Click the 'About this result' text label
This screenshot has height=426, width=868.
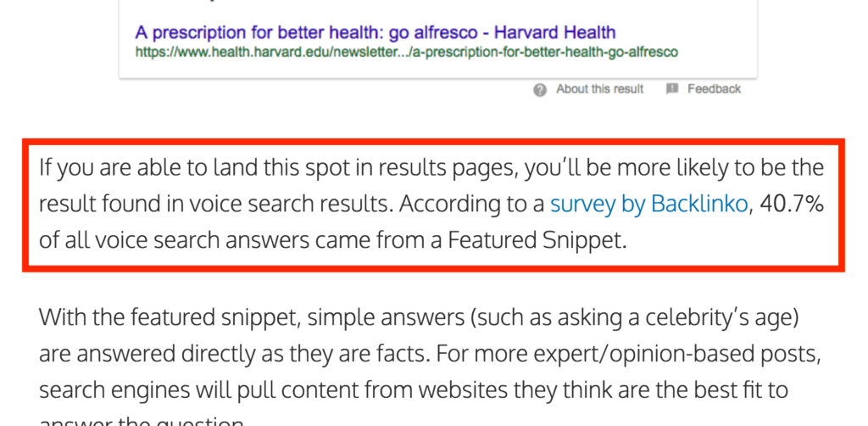coord(599,89)
